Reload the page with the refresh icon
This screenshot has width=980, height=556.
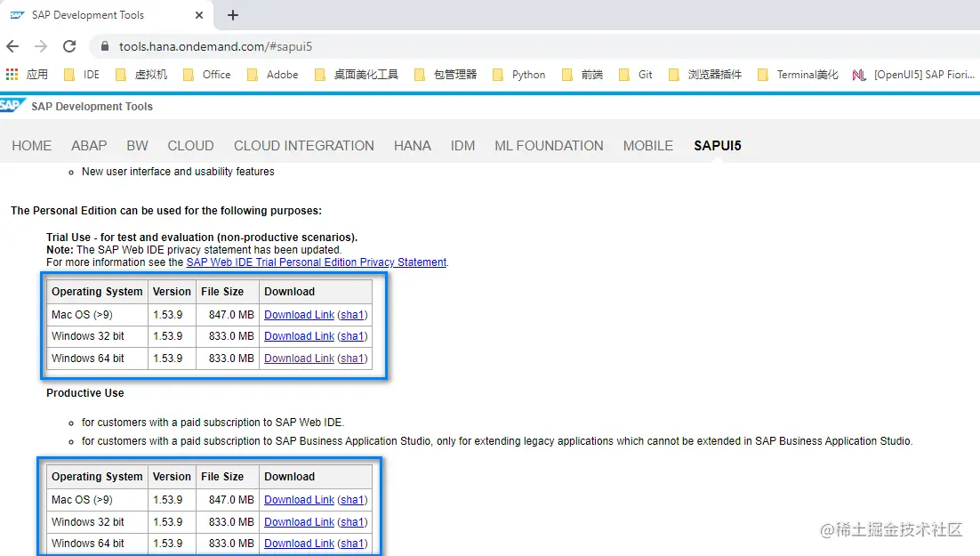[69, 46]
